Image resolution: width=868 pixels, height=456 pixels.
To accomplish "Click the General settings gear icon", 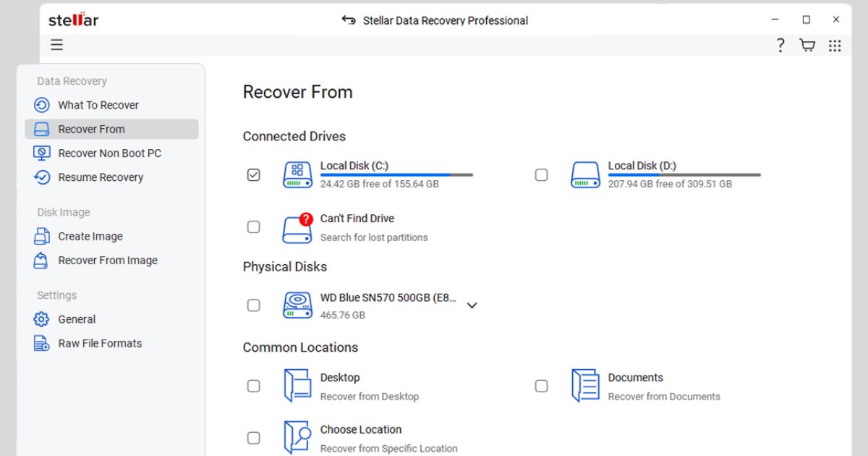I will (42, 319).
